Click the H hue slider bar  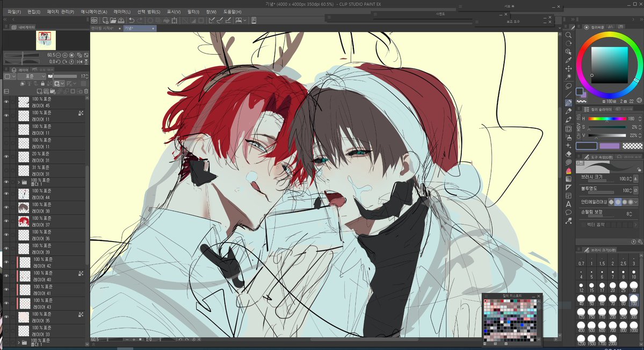tap(606, 119)
